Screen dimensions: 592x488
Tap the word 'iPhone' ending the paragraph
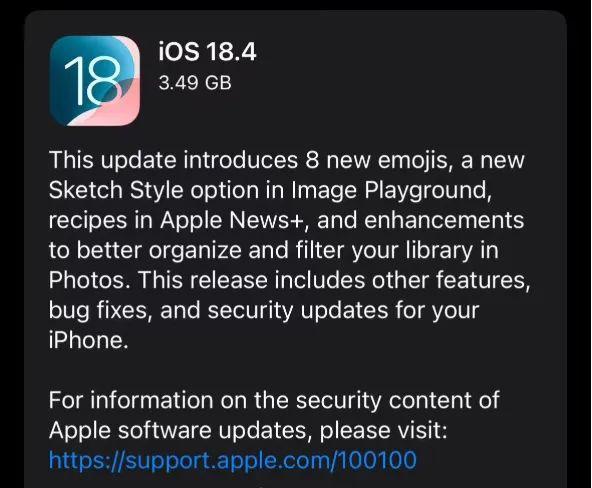pyautogui.click(x=86, y=340)
